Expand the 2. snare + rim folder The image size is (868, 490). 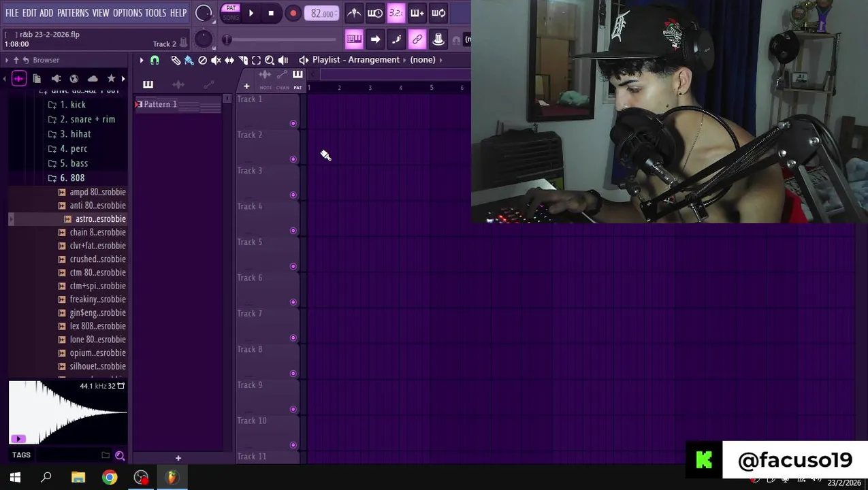(x=81, y=119)
